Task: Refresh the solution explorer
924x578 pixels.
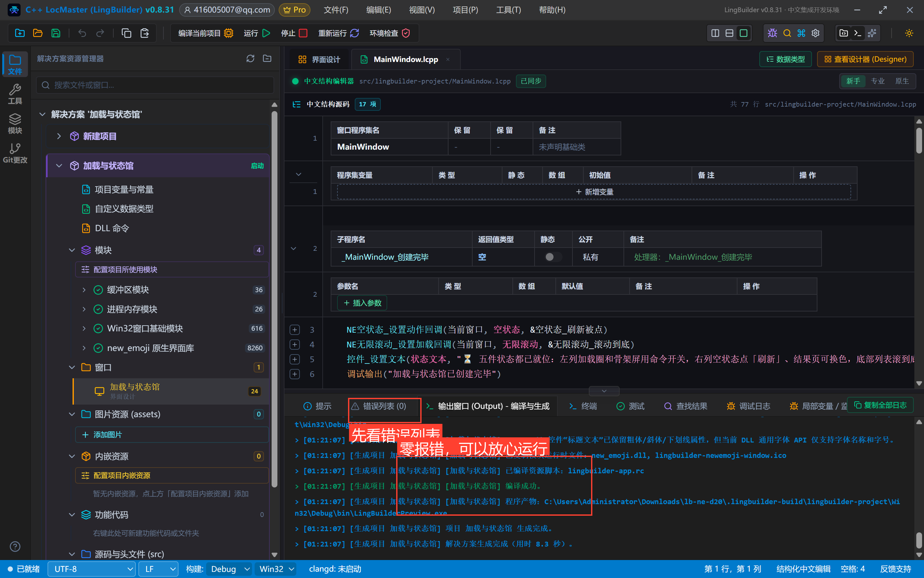Action: click(250, 58)
